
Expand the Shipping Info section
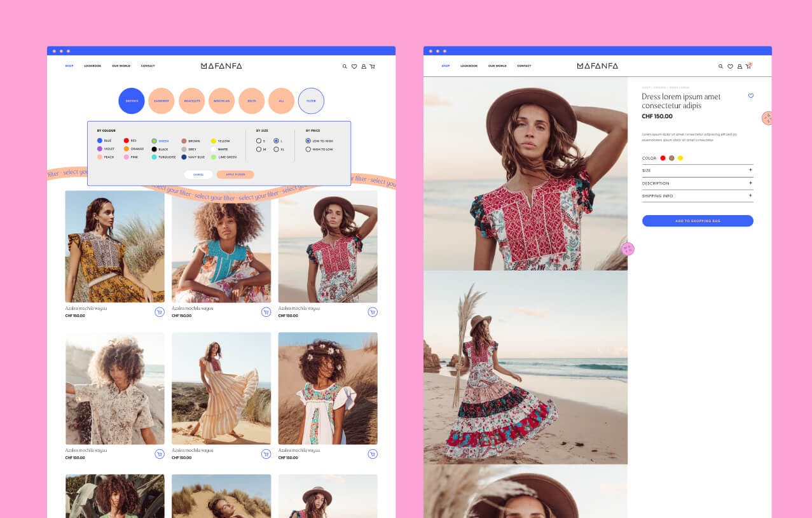pos(698,196)
